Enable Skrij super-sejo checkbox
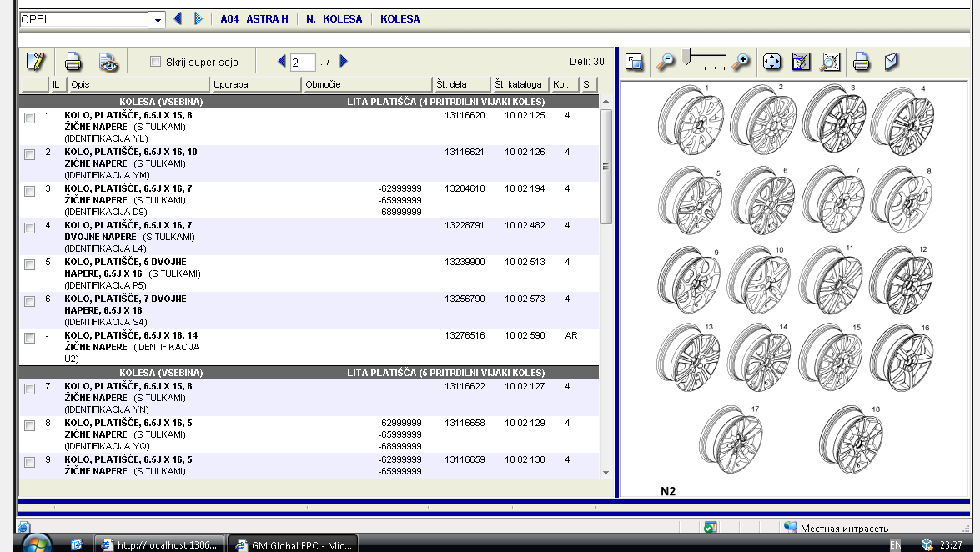980x552 pixels. pyautogui.click(x=156, y=61)
